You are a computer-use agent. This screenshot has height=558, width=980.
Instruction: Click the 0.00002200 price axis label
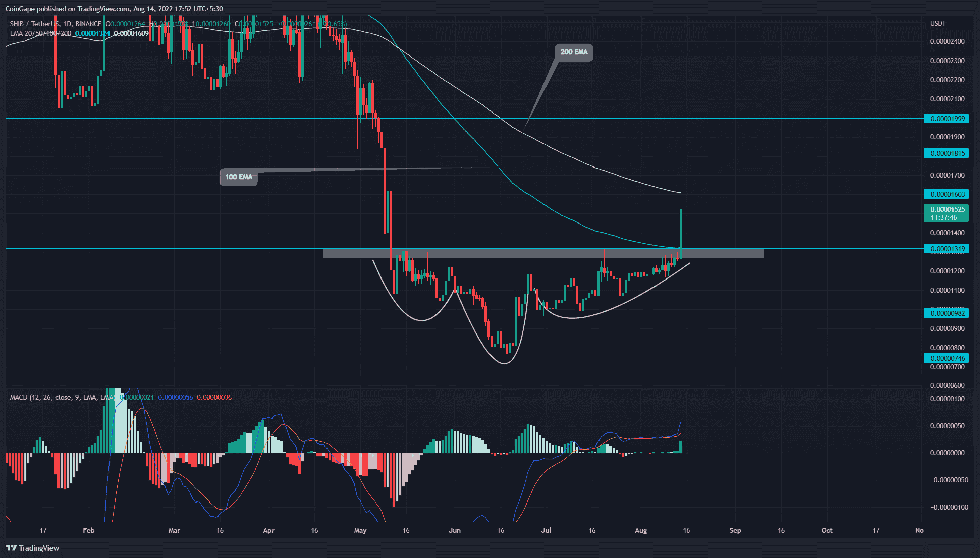click(947, 80)
